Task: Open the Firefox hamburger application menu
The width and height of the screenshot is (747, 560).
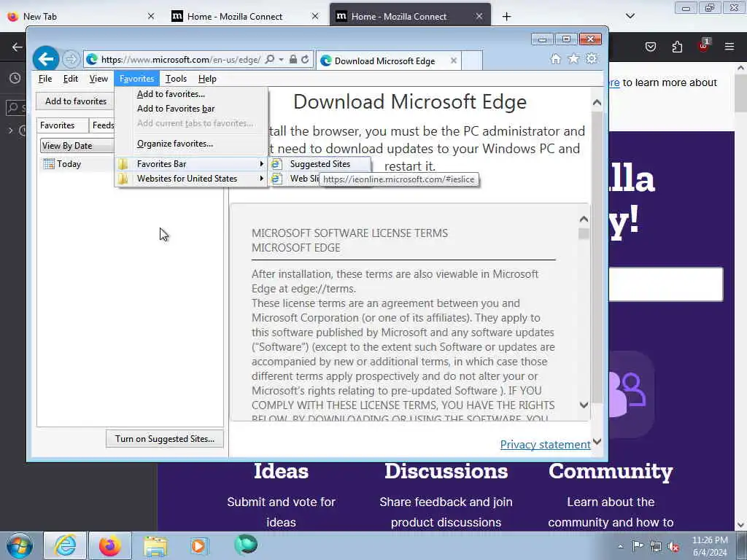Action: tap(729, 47)
